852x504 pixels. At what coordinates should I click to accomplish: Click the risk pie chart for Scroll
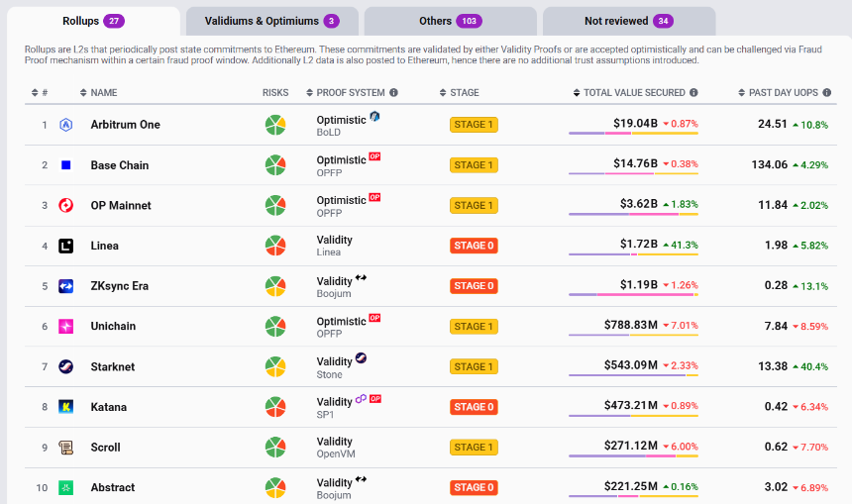275,448
